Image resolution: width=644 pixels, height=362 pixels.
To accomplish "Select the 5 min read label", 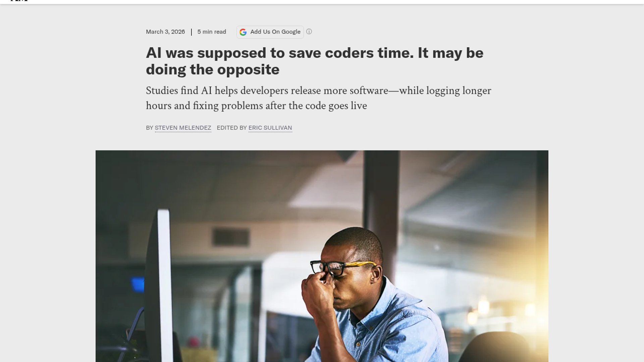I will [x=212, y=32].
